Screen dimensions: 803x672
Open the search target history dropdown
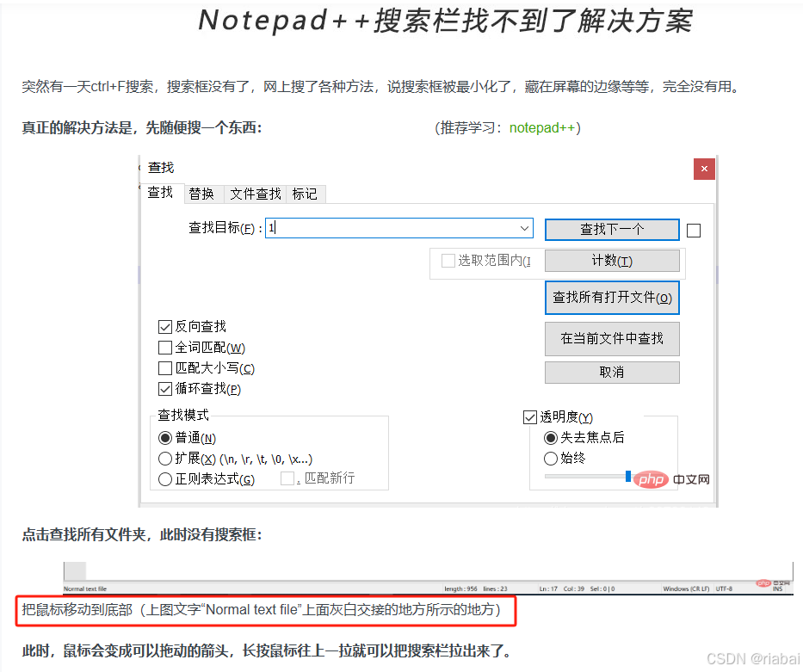525,228
